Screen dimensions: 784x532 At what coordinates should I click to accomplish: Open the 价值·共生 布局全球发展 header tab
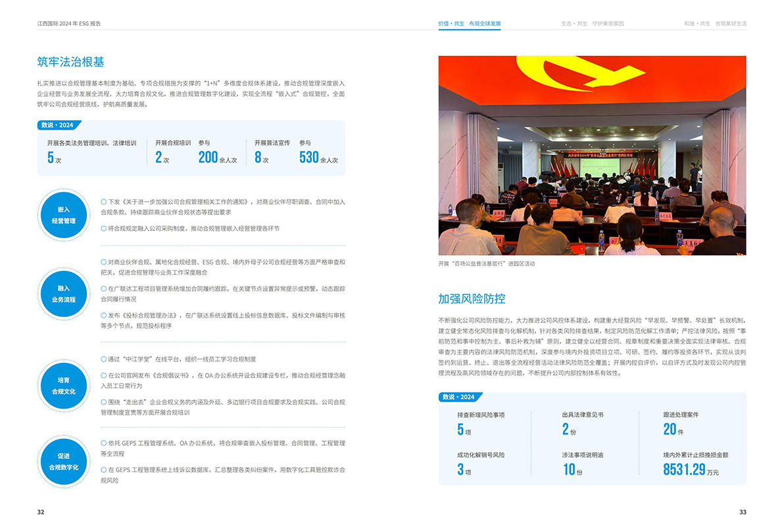pyautogui.click(x=470, y=24)
